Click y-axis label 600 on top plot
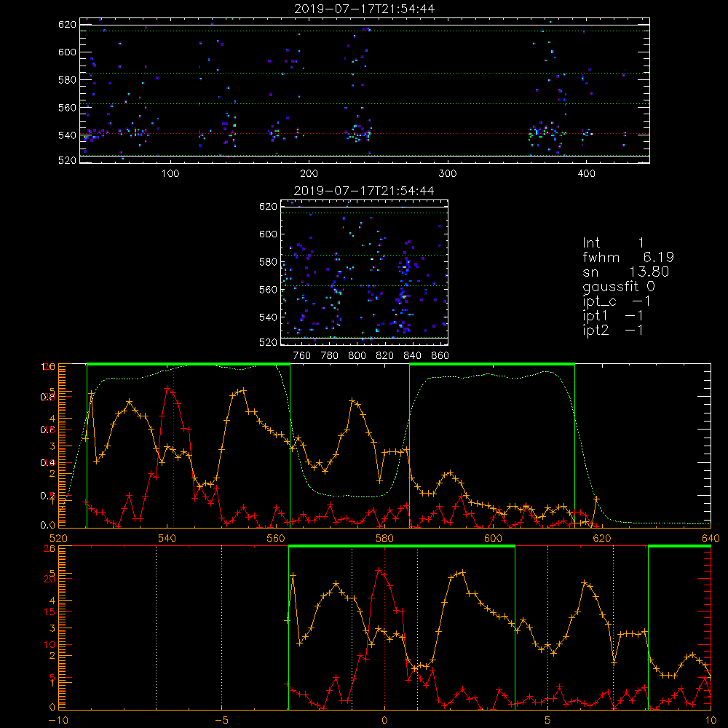 (67, 52)
